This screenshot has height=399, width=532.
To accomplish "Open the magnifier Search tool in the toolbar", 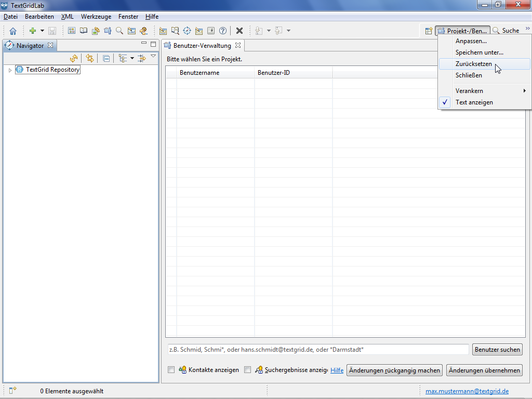I will coord(119,31).
